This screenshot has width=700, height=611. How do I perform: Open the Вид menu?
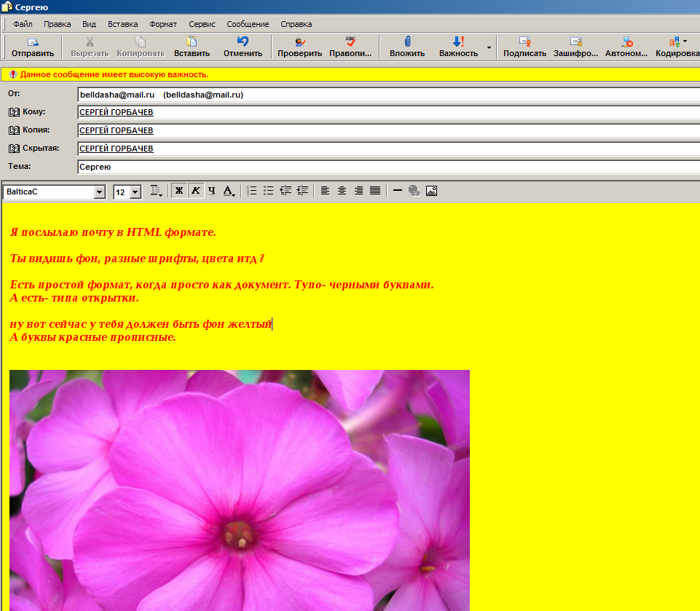90,24
